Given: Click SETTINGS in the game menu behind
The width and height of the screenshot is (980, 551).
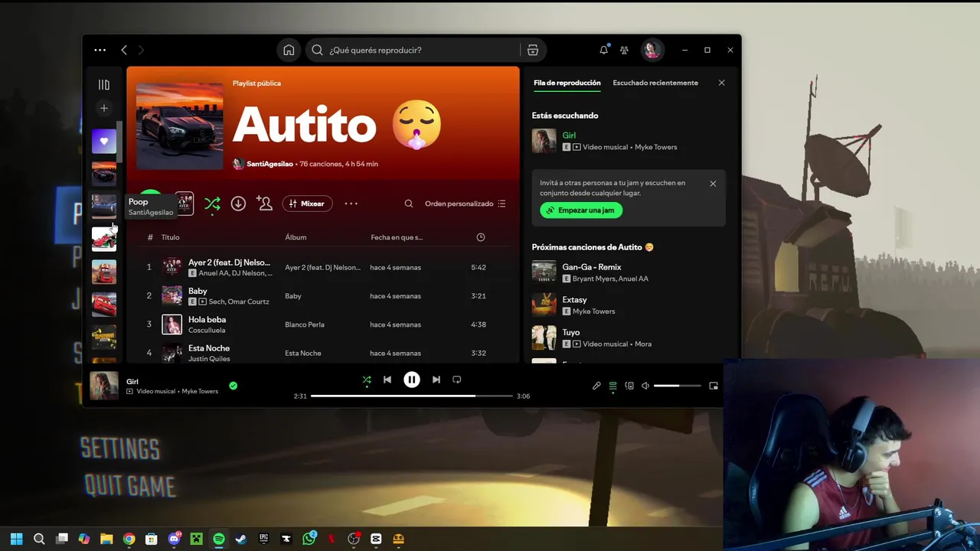Looking at the screenshot, I should click(120, 448).
